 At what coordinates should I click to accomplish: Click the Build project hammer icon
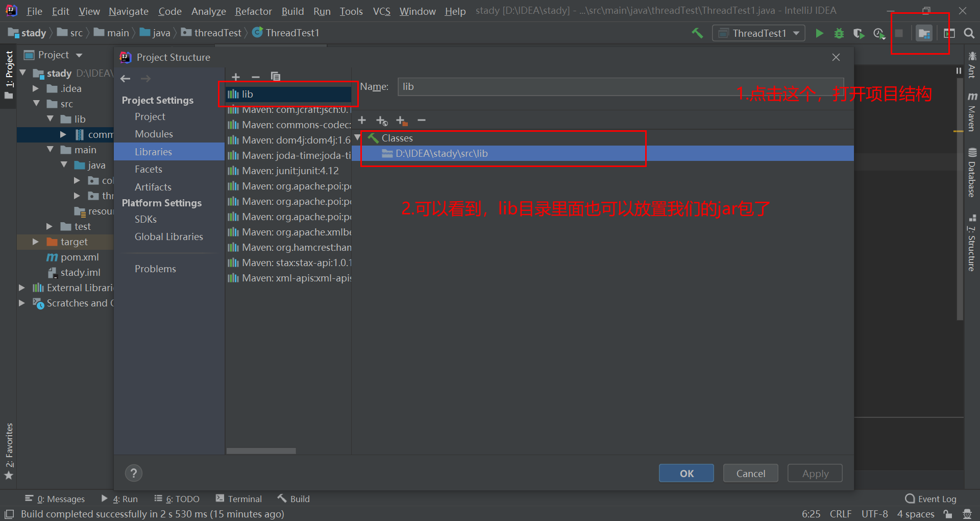tap(697, 33)
